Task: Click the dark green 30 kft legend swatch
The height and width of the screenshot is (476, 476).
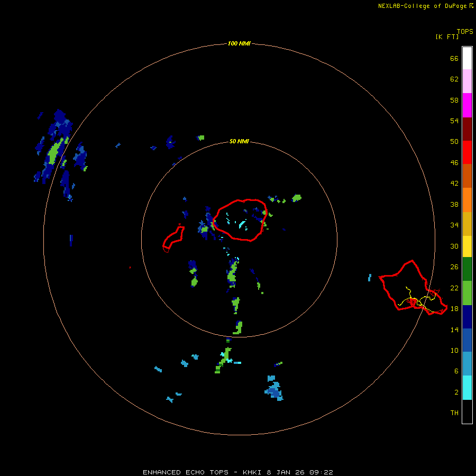Action: tap(467, 269)
